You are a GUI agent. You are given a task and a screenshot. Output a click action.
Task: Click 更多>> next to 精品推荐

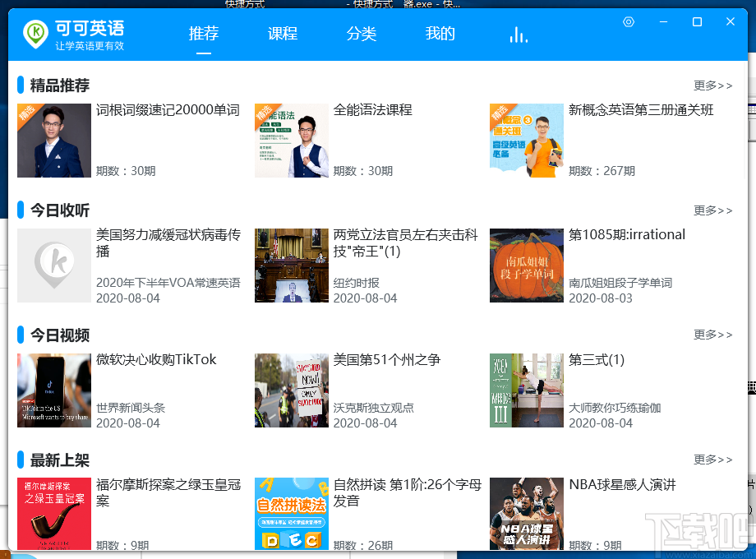point(712,85)
